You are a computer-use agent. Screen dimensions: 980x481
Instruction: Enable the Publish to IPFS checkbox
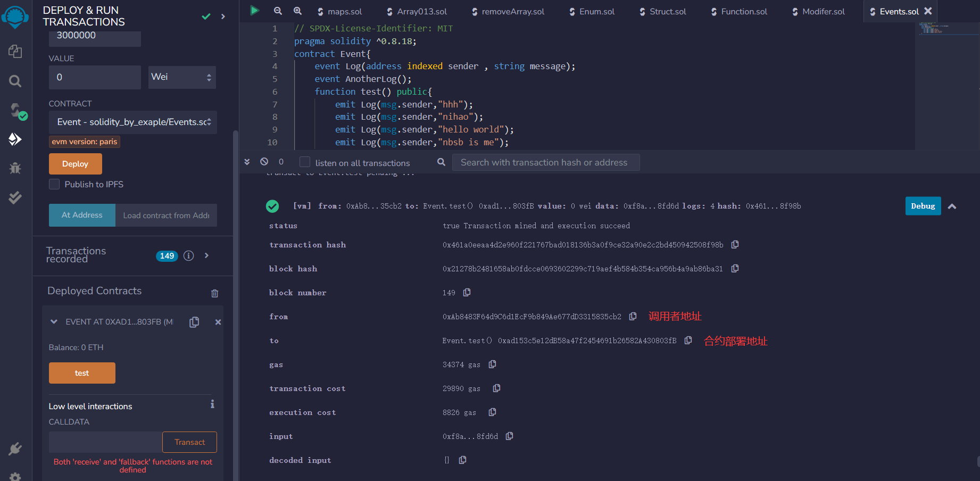[54, 184]
